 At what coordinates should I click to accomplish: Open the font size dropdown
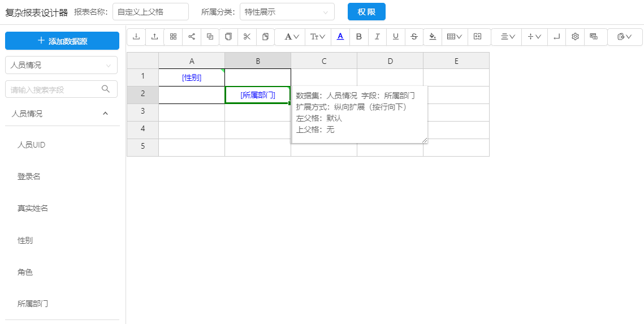(x=318, y=37)
